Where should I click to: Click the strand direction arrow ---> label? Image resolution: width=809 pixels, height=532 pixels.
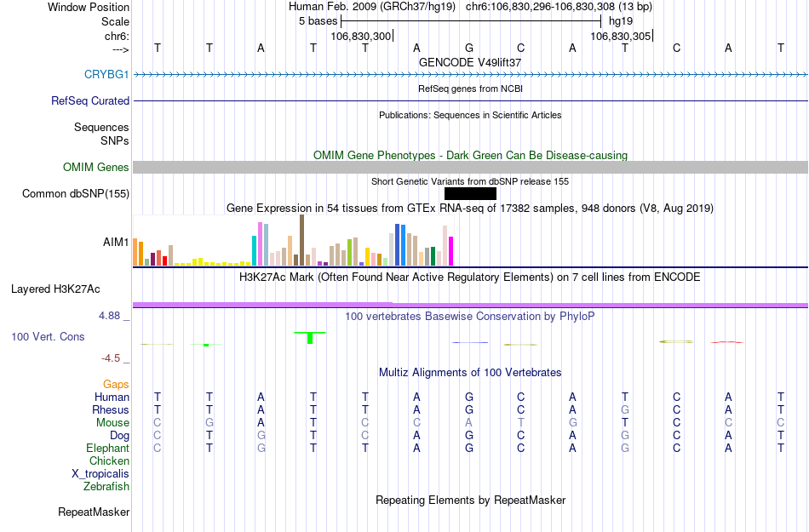pyautogui.click(x=120, y=49)
